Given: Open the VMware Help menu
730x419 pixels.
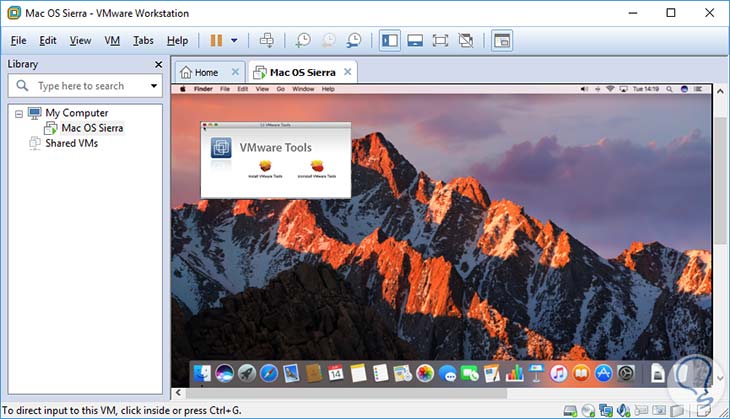Looking at the screenshot, I should [177, 41].
